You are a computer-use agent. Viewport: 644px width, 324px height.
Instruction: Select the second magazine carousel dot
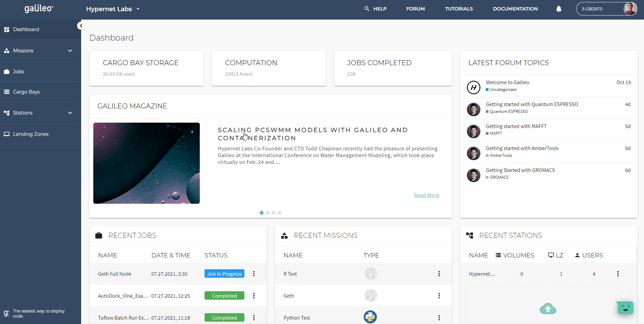coord(268,213)
